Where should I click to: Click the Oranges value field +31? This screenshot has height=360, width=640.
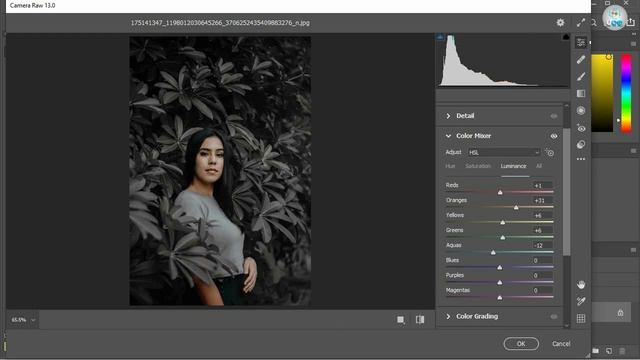pos(542,200)
